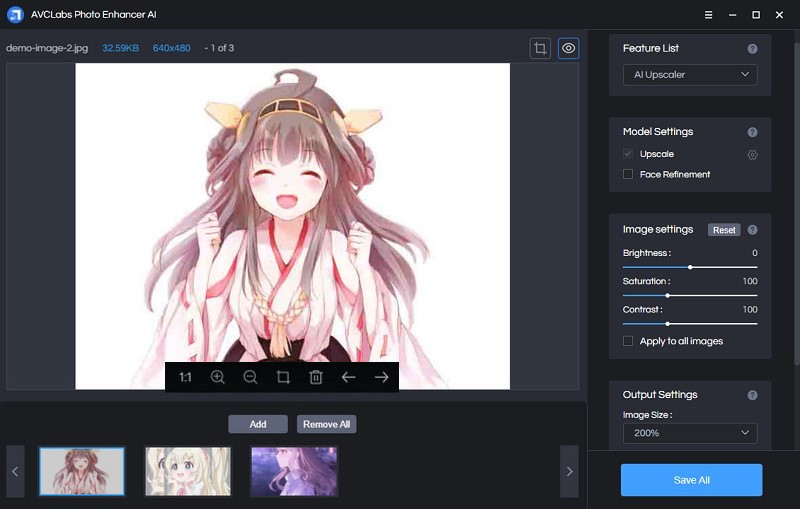Open Image settings help icon

(x=752, y=230)
